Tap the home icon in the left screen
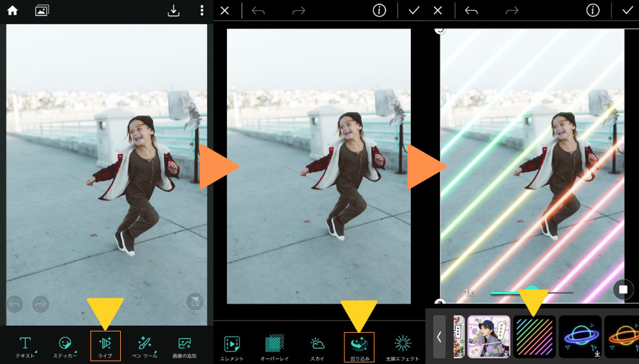Image resolution: width=639 pixels, height=364 pixels. pyautogui.click(x=13, y=10)
